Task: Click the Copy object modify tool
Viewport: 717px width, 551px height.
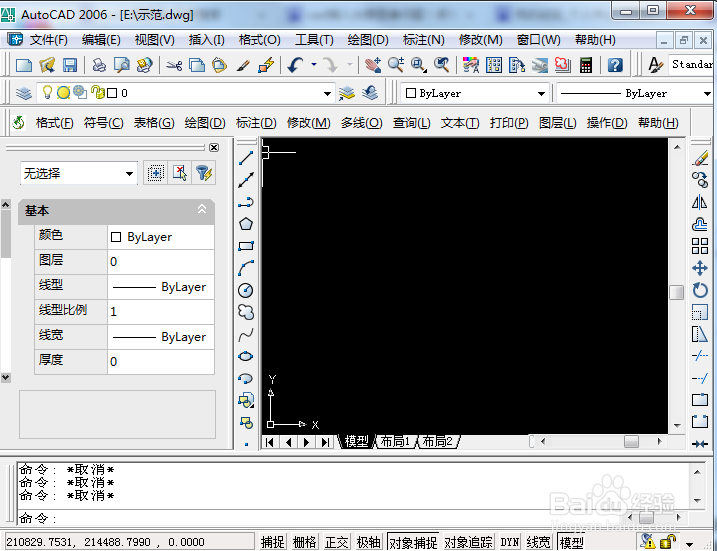Action: click(x=700, y=180)
